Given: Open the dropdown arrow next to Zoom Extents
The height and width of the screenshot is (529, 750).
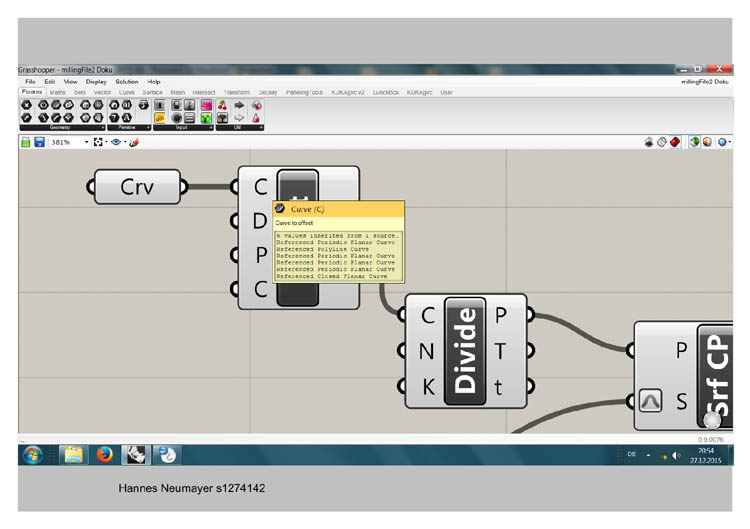Looking at the screenshot, I should 106,142.
